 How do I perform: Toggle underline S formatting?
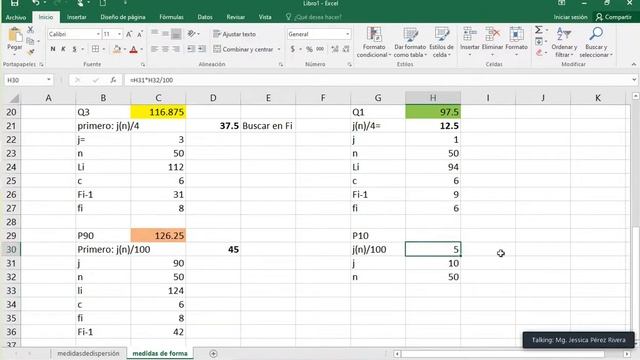coord(74,49)
